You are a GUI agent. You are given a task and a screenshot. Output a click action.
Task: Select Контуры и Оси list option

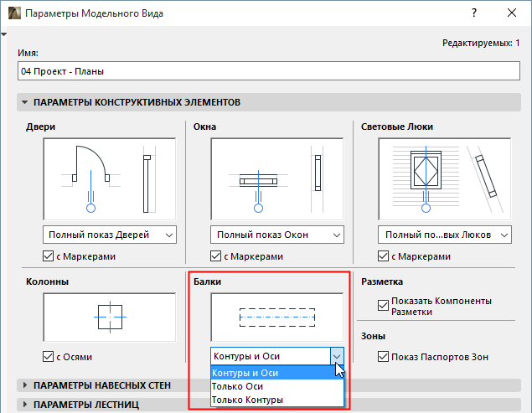tap(277, 373)
